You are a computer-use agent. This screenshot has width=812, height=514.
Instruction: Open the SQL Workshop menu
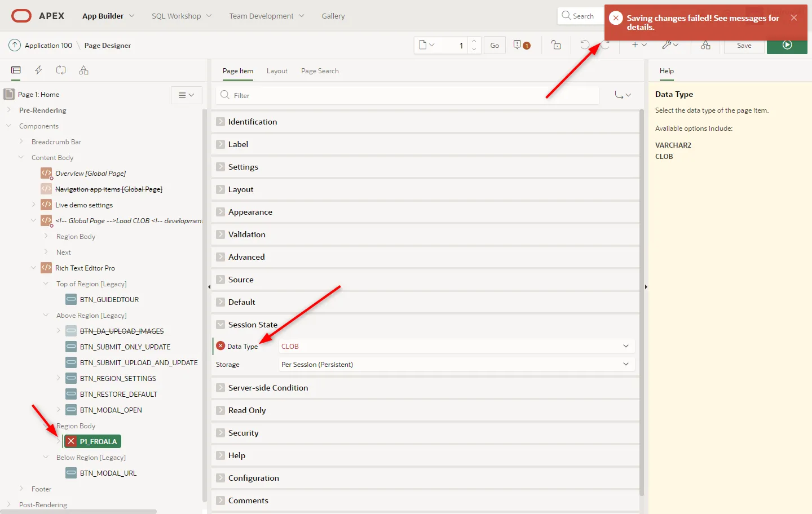pos(181,16)
